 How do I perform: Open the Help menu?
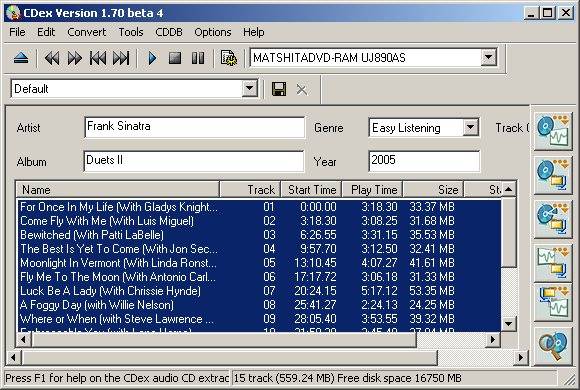[x=253, y=32]
